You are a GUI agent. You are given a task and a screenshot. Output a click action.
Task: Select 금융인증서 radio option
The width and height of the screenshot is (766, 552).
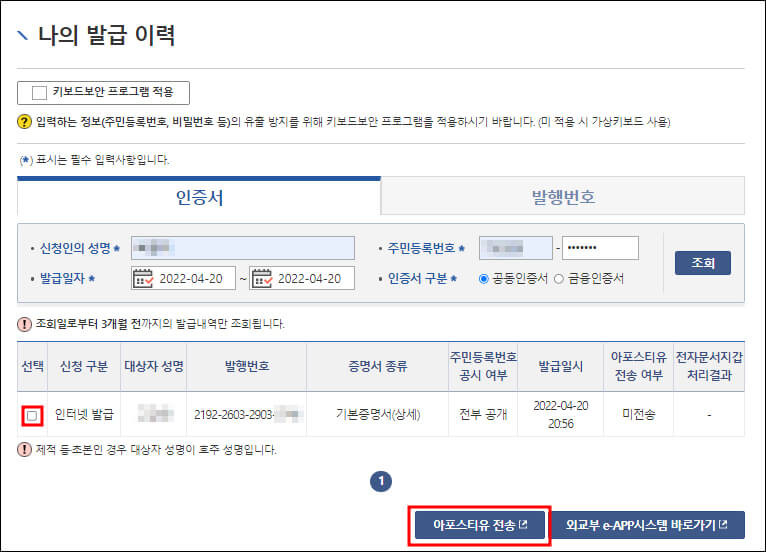559,279
